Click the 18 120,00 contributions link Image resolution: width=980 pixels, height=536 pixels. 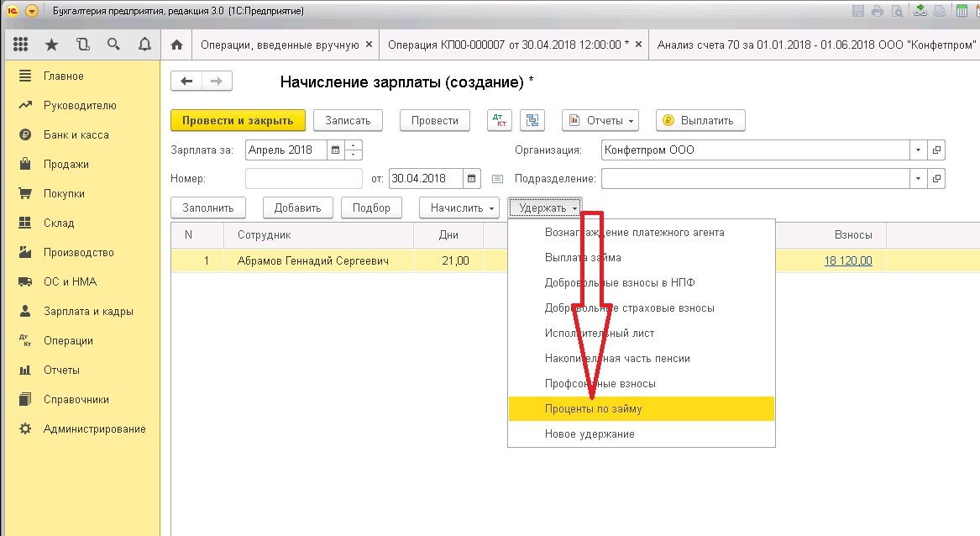(x=848, y=260)
